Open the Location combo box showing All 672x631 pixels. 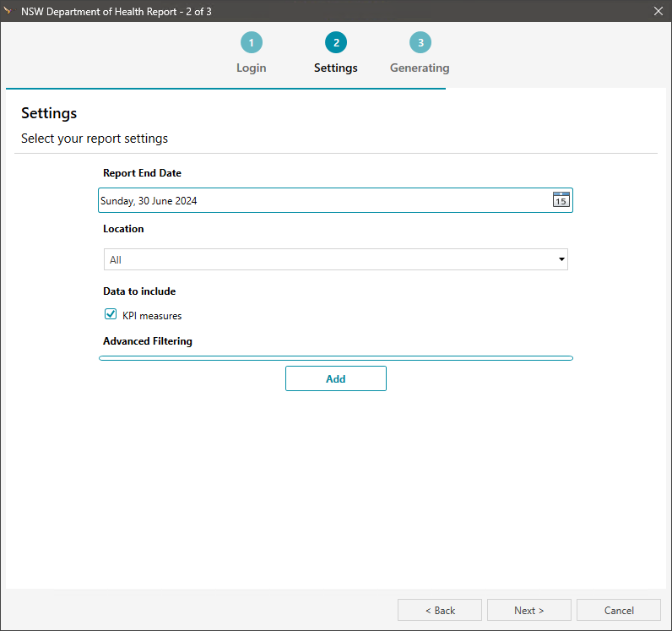point(335,259)
